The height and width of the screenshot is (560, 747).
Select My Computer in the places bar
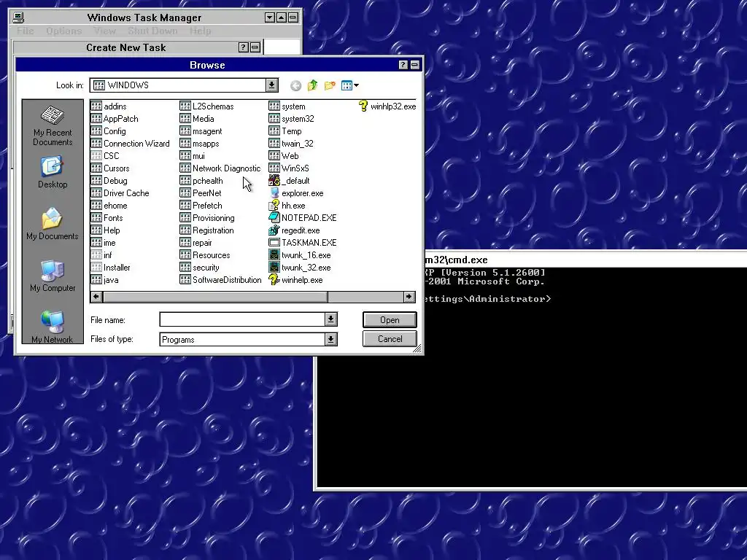coord(53,276)
